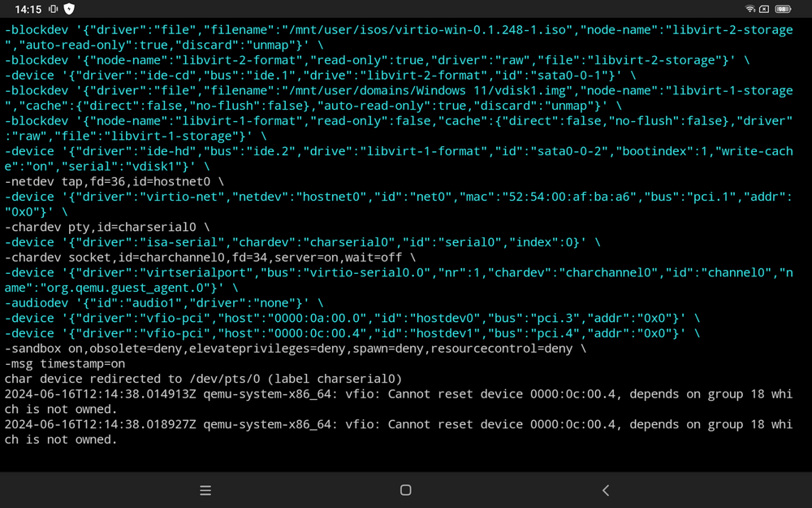Select the "-sandbox on,obsolete=deny" line
The height and width of the screenshot is (508, 812).
point(296,349)
